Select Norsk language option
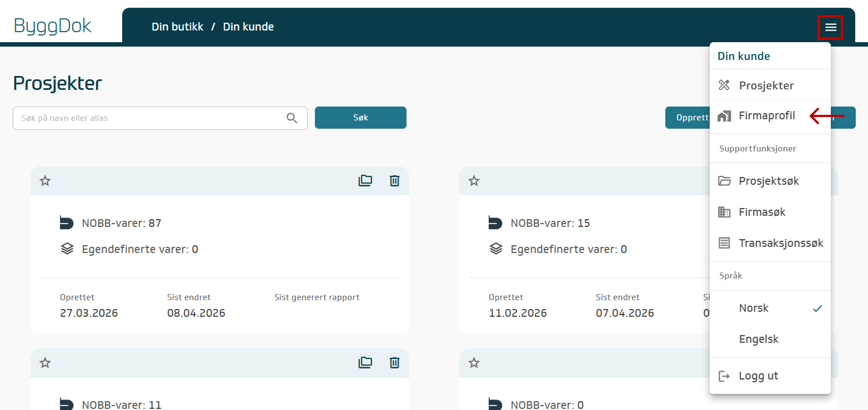868x410 pixels. [x=753, y=308]
